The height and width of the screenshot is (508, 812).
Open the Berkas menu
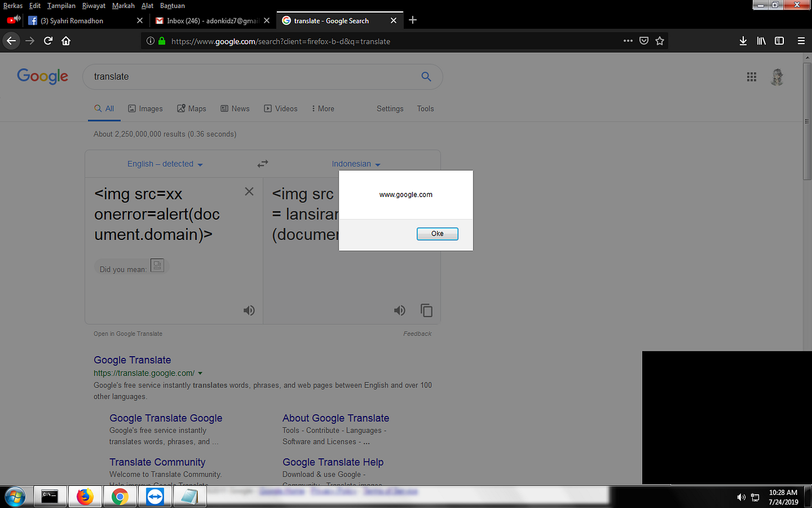(13, 5)
